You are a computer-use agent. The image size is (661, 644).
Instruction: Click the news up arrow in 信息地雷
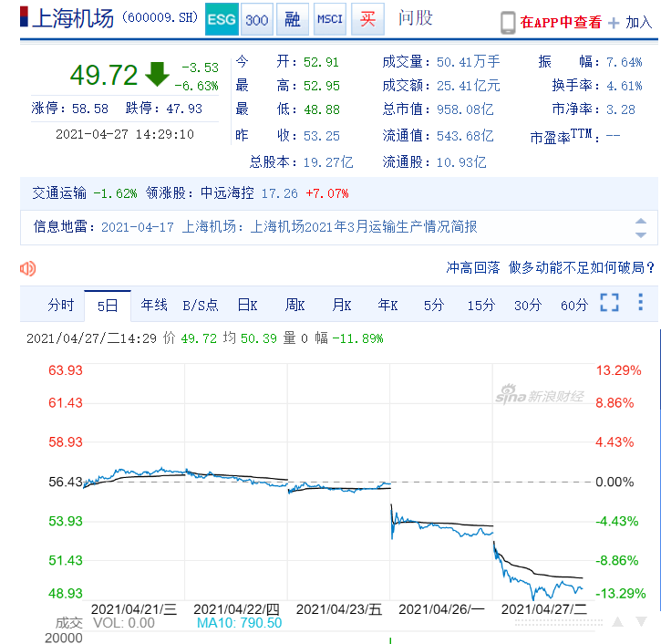(x=641, y=222)
